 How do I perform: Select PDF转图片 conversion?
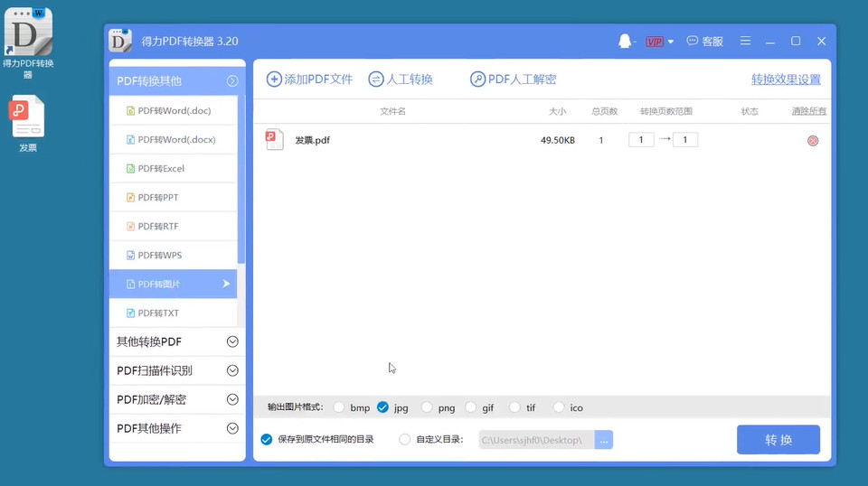(174, 284)
